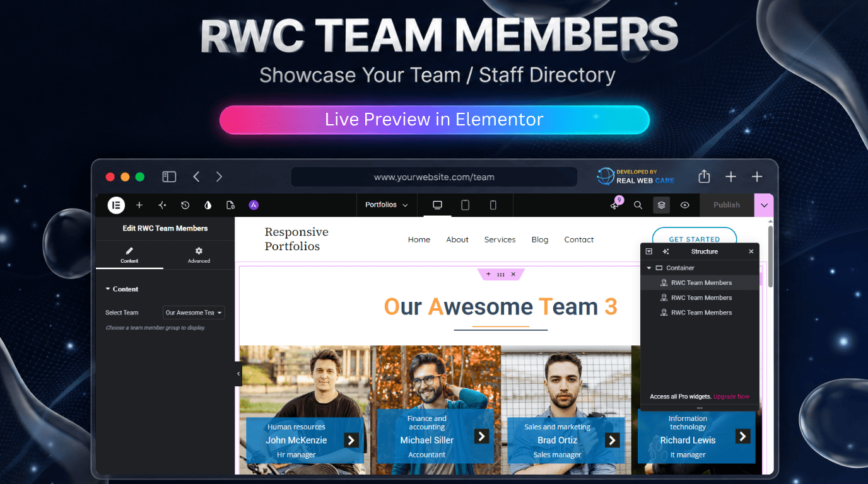The image size is (868, 484).
Task: Click the Structure panel AI sparkle icon
Action: point(666,251)
